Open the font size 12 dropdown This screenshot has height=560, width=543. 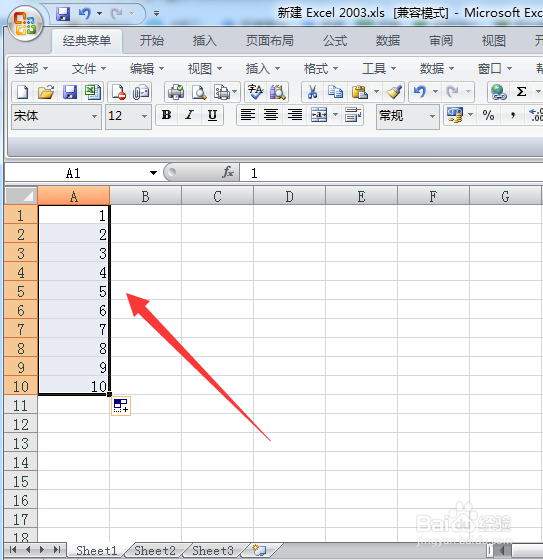coord(144,116)
